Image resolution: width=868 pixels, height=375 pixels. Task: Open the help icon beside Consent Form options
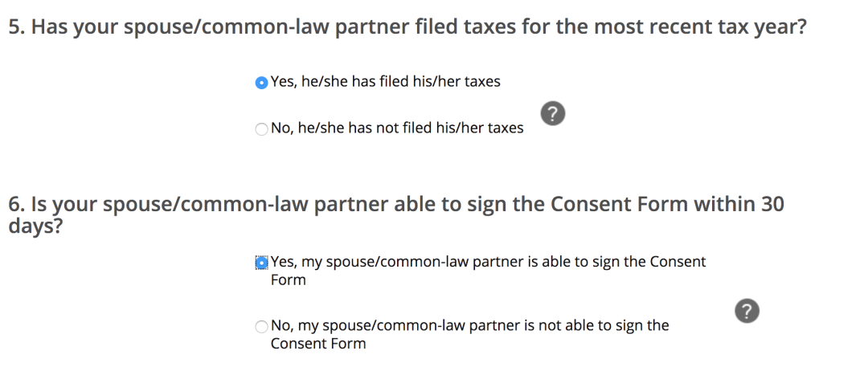[747, 311]
